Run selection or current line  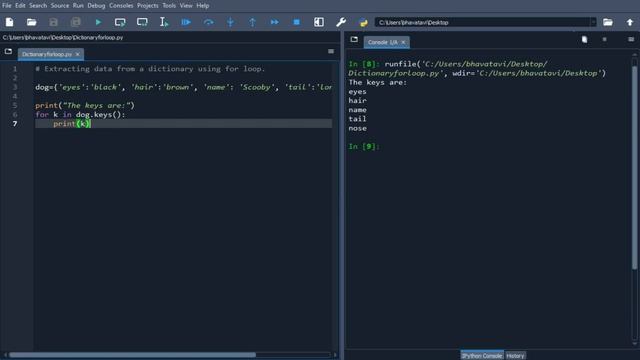(x=164, y=22)
